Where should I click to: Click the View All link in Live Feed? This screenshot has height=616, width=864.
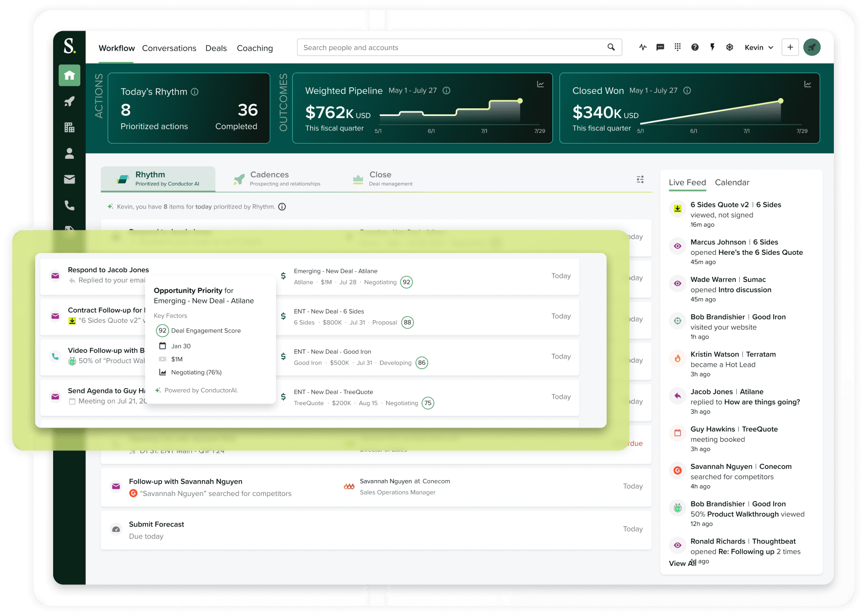(x=682, y=563)
